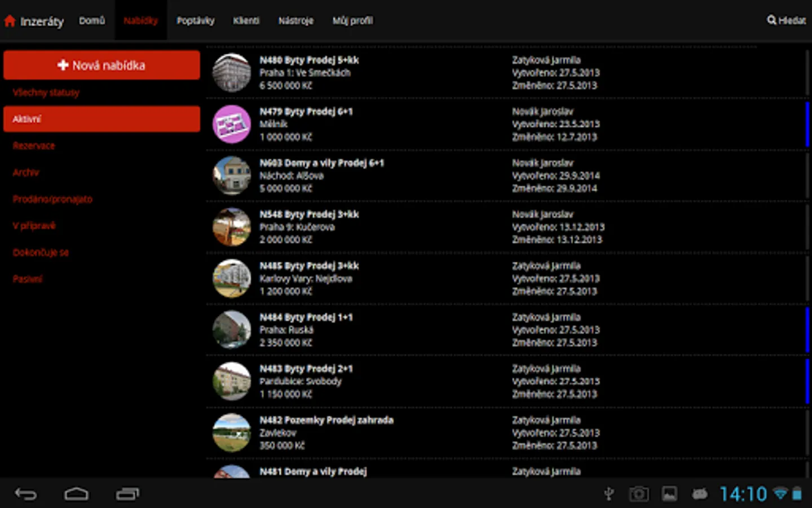
Task: Click the address Praha 9: Kučerova
Action: click(297, 227)
